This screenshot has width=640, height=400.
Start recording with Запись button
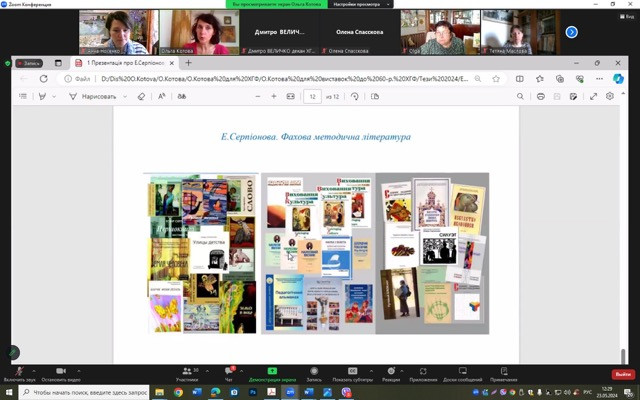tap(314, 372)
